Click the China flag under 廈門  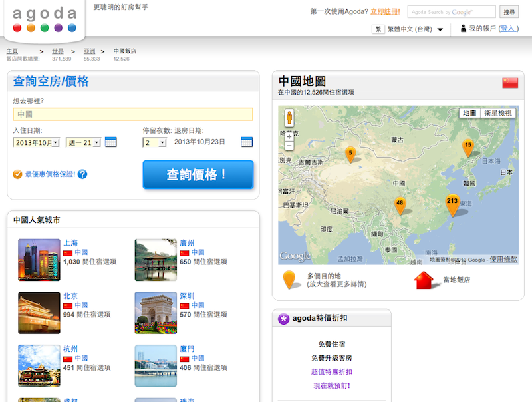coord(184,359)
